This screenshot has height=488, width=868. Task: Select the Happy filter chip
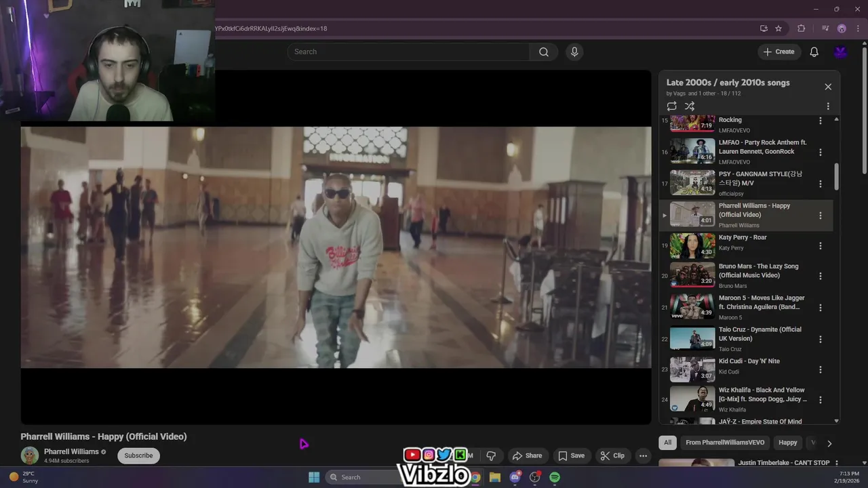click(788, 443)
